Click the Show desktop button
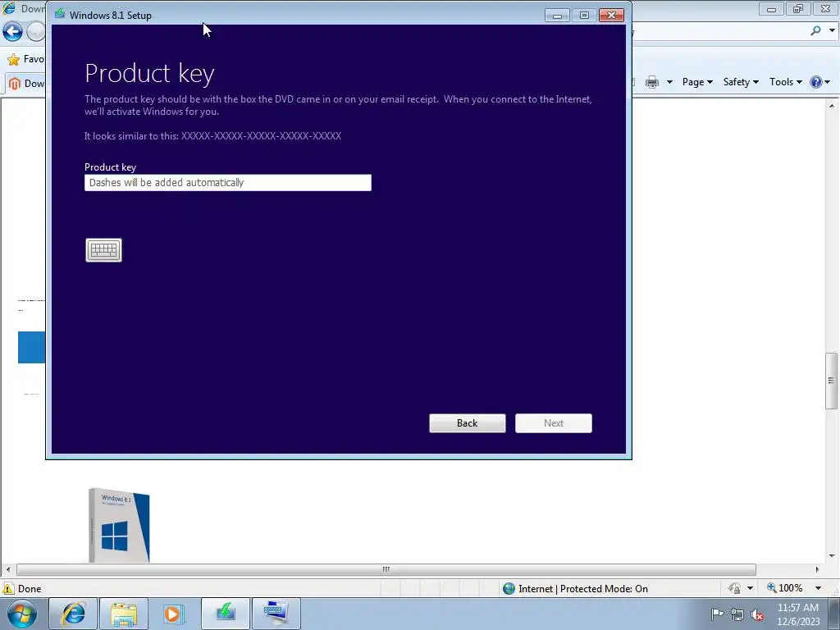This screenshot has width=840, height=630. pyautogui.click(x=834, y=614)
